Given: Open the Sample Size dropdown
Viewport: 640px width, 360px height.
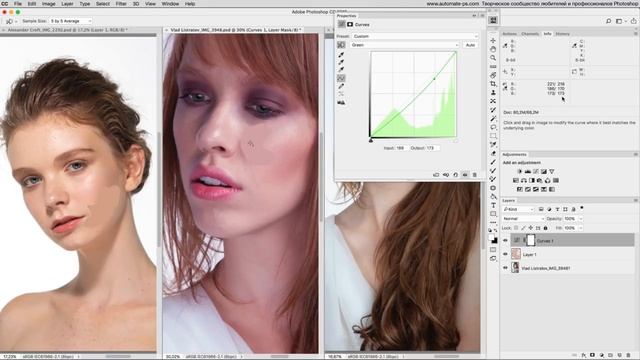Looking at the screenshot, I should pos(70,21).
